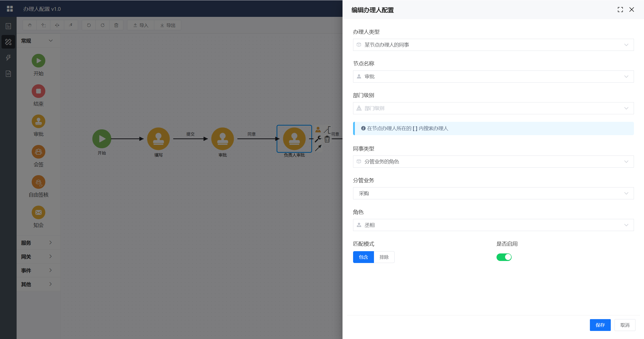This screenshot has height=339, width=644.
Task: Open the 办理人类型 dropdown
Action: point(493,45)
